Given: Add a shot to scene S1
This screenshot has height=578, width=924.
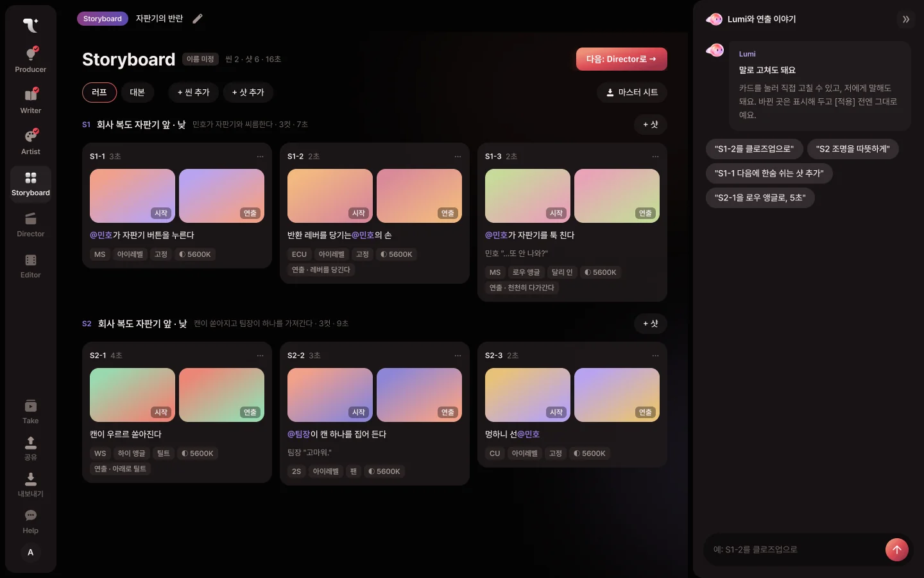Looking at the screenshot, I should click(x=651, y=125).
